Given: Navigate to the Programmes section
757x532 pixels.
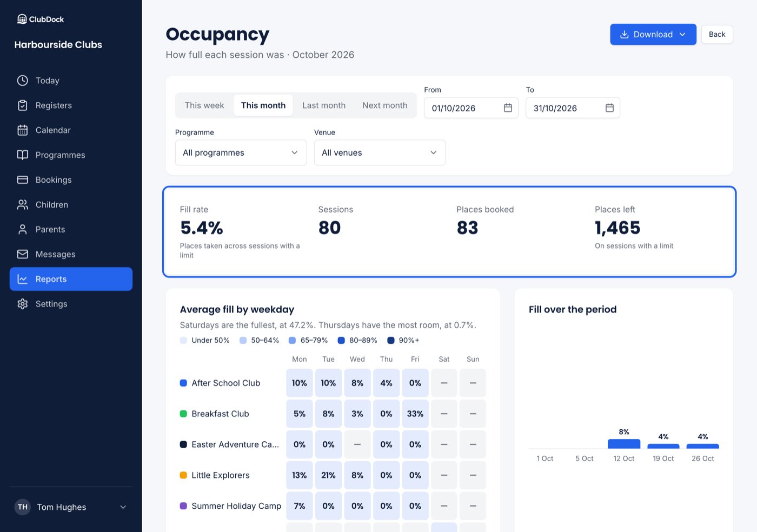Looking at the screenshot, I should [x=71, y=155].
